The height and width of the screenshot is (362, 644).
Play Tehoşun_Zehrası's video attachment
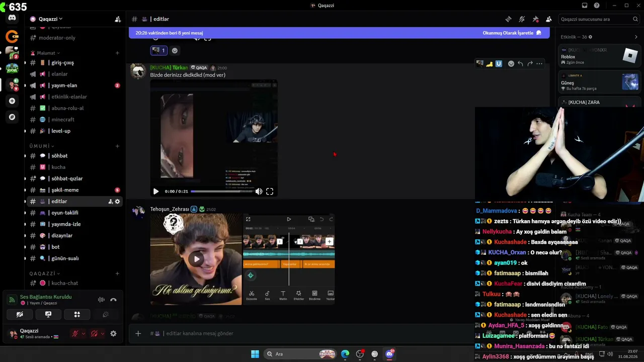coord(196,259)
